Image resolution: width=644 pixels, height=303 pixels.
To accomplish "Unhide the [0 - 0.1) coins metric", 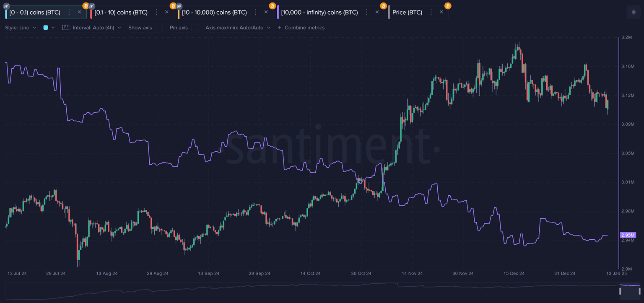I will pyautogui.click(x=6, y=6).
